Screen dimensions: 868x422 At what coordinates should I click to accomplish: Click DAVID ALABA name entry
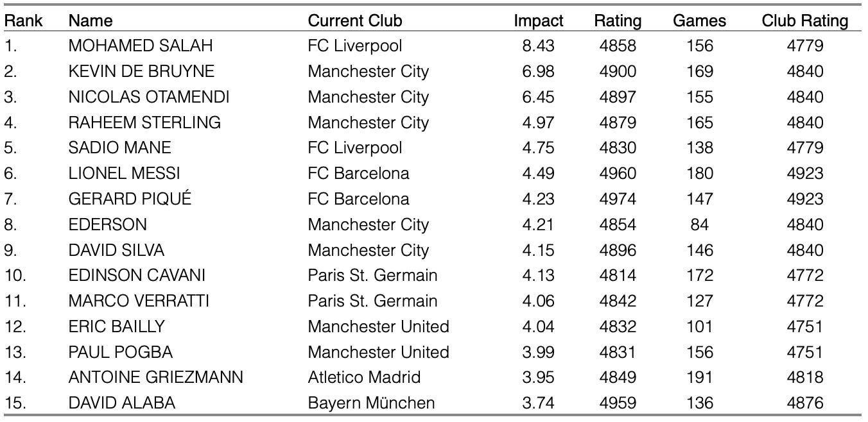[x=122, y=403]
